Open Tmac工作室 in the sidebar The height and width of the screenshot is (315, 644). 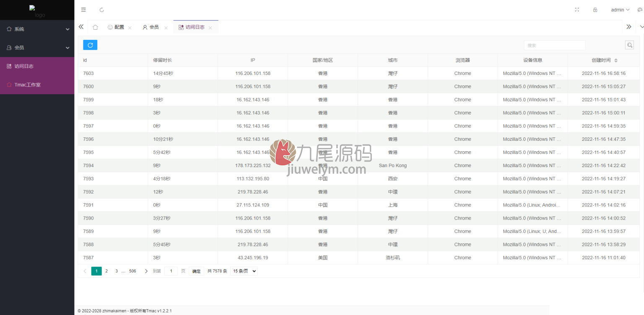click(37, 85)
